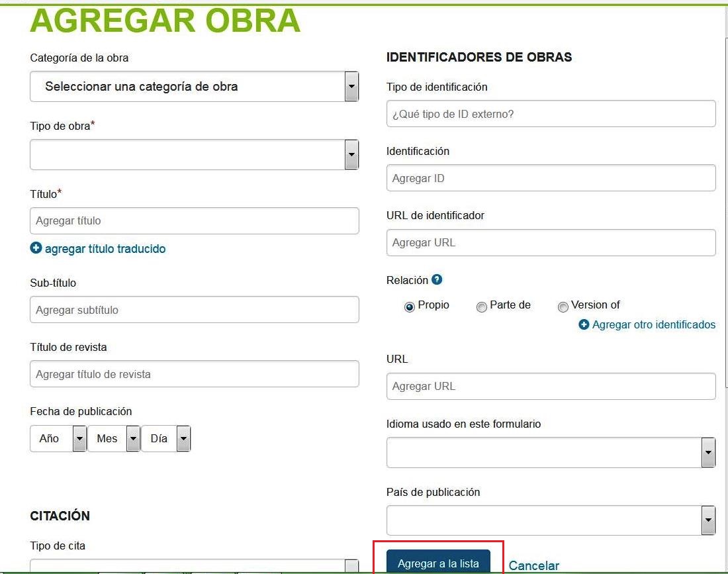The image size is (728, 574).
Task: Click the Relación help question mark icon
Action: coord(437,280)
